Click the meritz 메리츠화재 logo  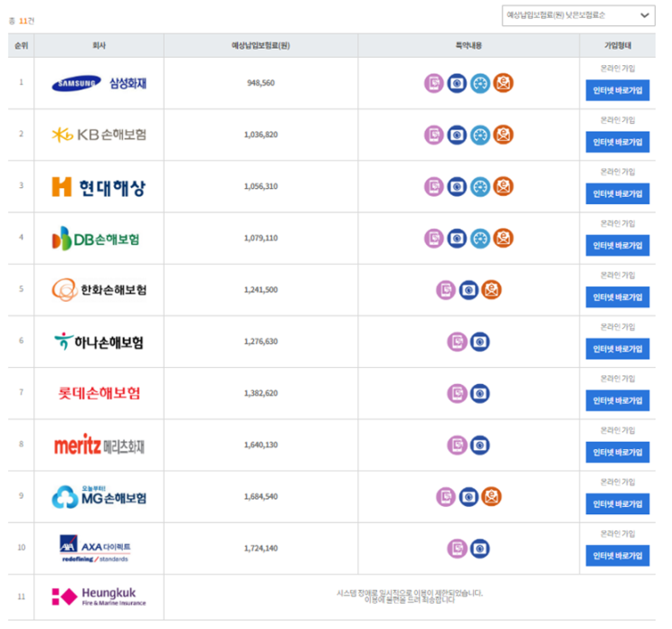pyautogui.click(x=99, y=445)
